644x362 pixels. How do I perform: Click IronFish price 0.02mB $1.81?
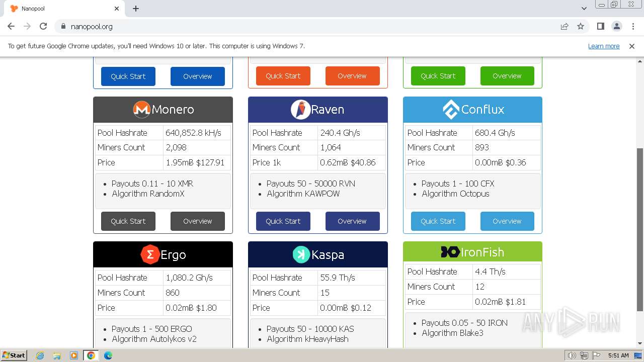tap(500, 302)
